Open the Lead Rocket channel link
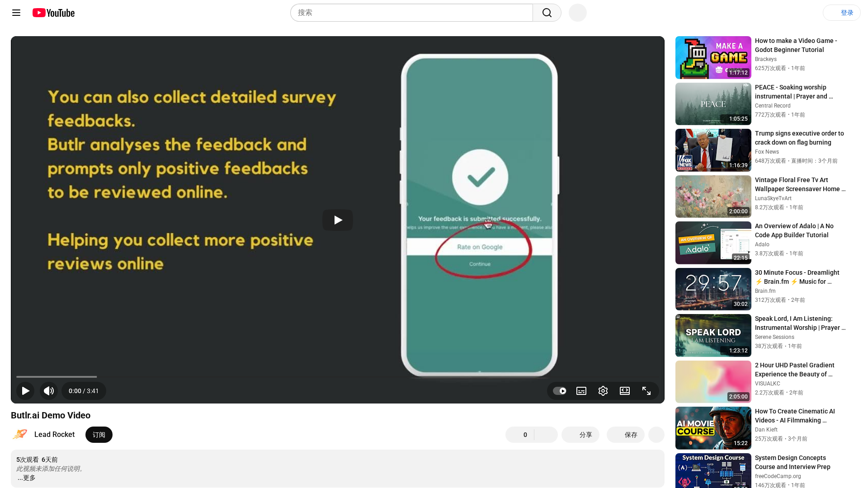Screen dimensions: 868x488 54,434
